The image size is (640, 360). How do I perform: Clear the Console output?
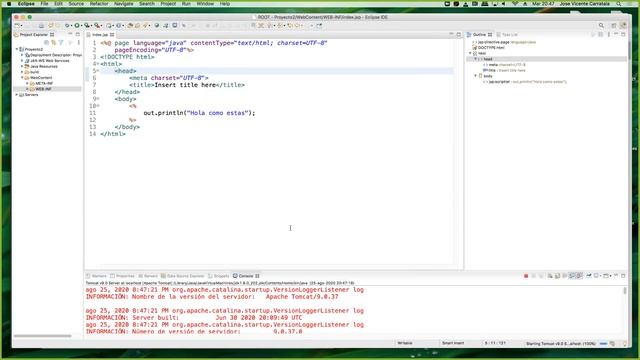point(550,276)
